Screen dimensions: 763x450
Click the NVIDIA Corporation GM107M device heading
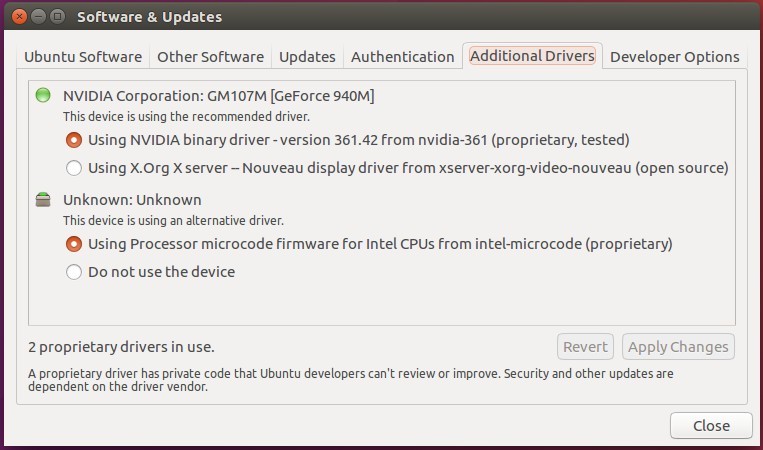218,96
